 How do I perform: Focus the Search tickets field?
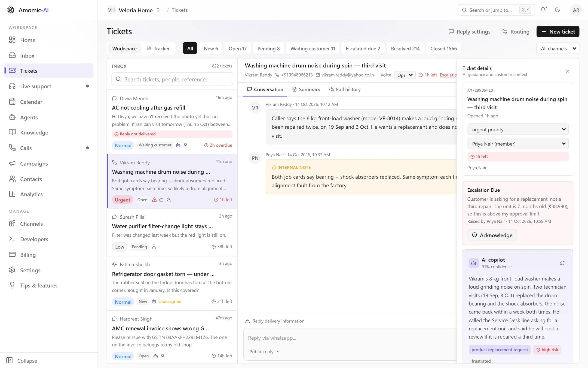(x=172, y=79)
